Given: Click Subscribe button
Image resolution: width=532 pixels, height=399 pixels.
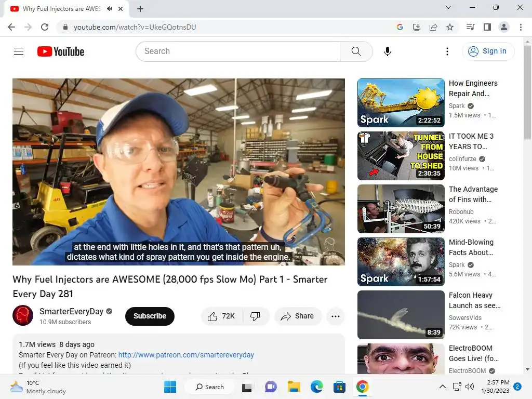Looking at the screenshot, I should click(x=150, y=316).
